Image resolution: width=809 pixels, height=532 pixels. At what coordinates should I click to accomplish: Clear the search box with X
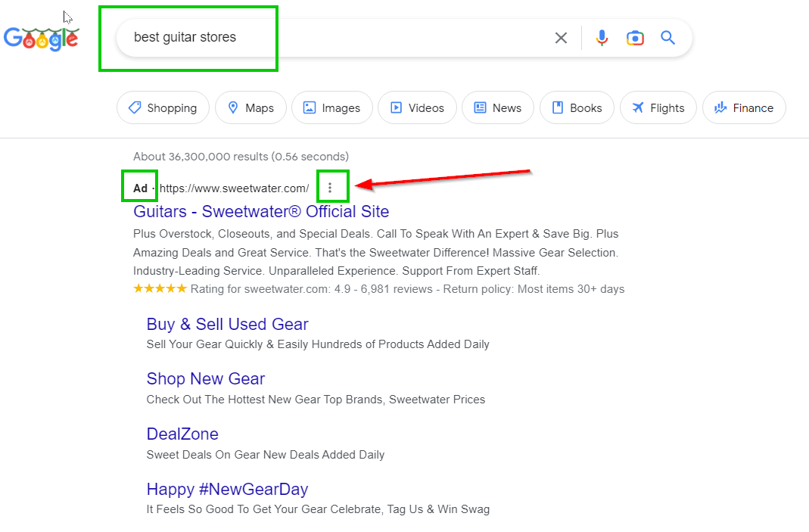click(561, 38)
